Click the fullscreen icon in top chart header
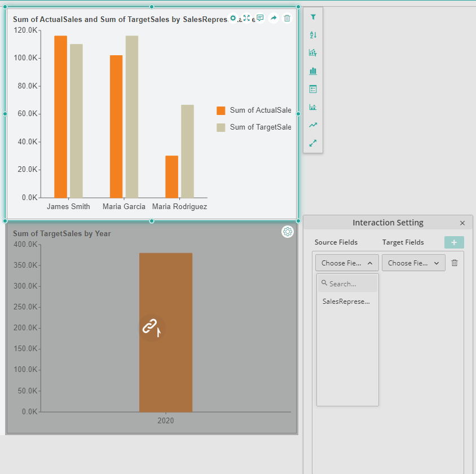Screen dimensions: 476x474 pyautogui.click(x=246, y=18)
